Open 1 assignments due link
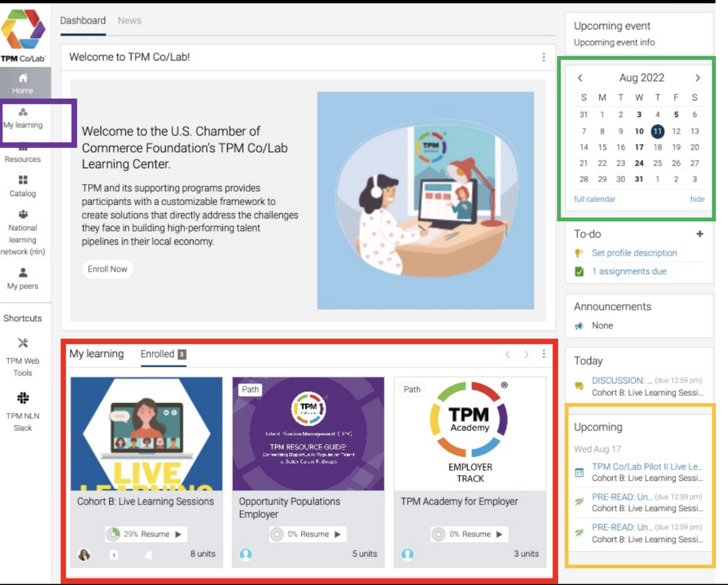 pyautogui.click(x=629, y=272)
